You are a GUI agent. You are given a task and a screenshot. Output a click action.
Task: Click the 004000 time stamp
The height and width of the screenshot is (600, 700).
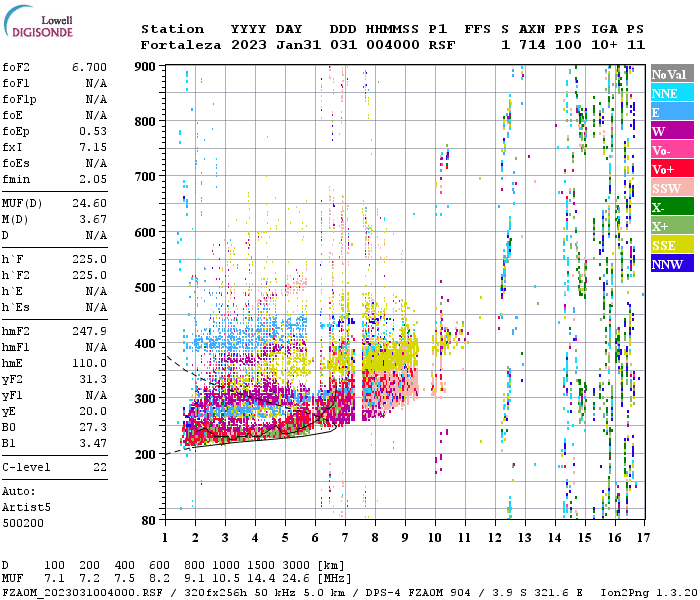393,45
